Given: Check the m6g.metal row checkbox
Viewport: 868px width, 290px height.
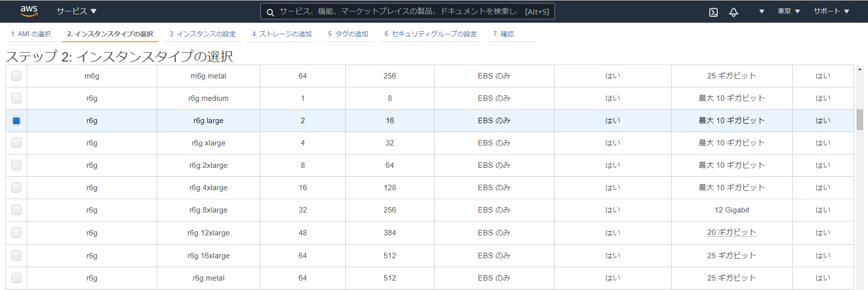Looking at the screenshot, I should point(16,75).
